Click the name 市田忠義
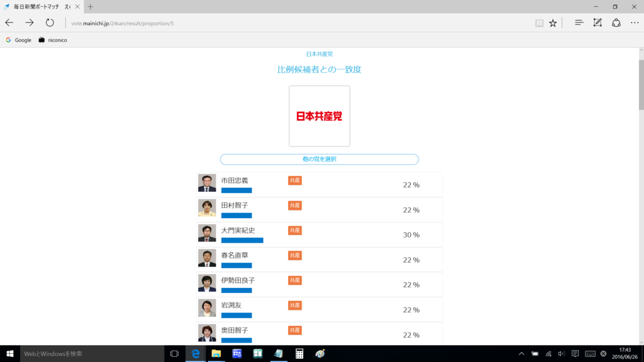Screen dimensions: 644x362 pyautogui.click(x=235, y=180)
